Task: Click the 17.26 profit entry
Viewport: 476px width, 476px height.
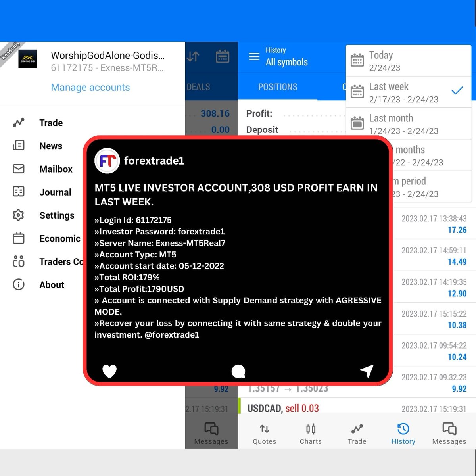Action: pos(457,230)
